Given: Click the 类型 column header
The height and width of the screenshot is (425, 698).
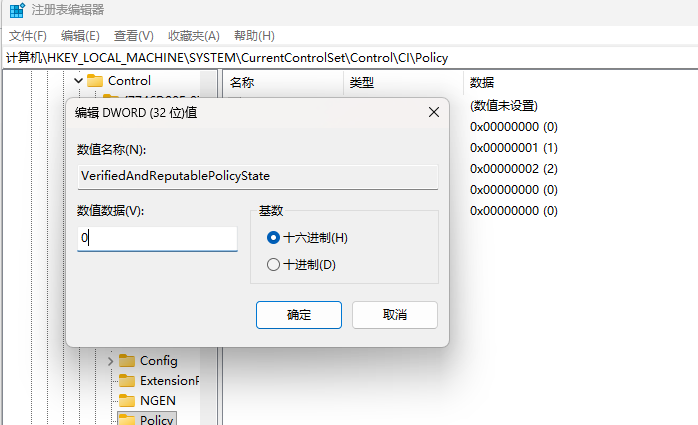Looking at the screenshot, I should coord(403,83).
